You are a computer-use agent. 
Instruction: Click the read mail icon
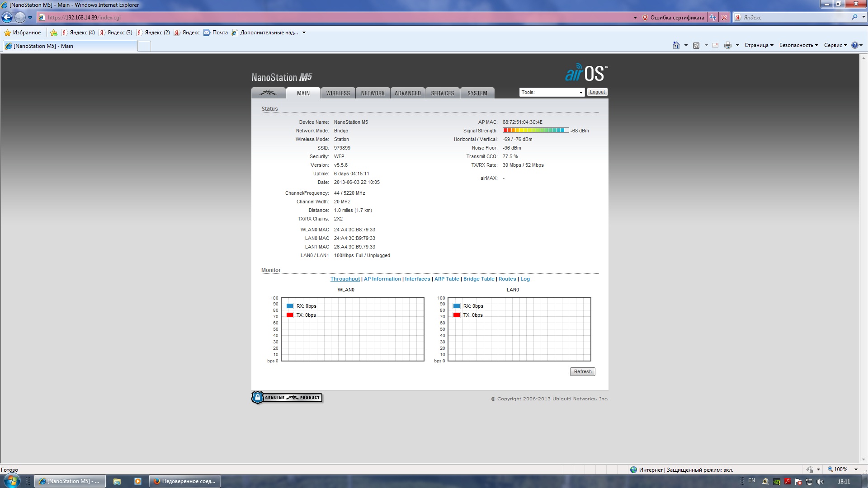pos(715,45)
